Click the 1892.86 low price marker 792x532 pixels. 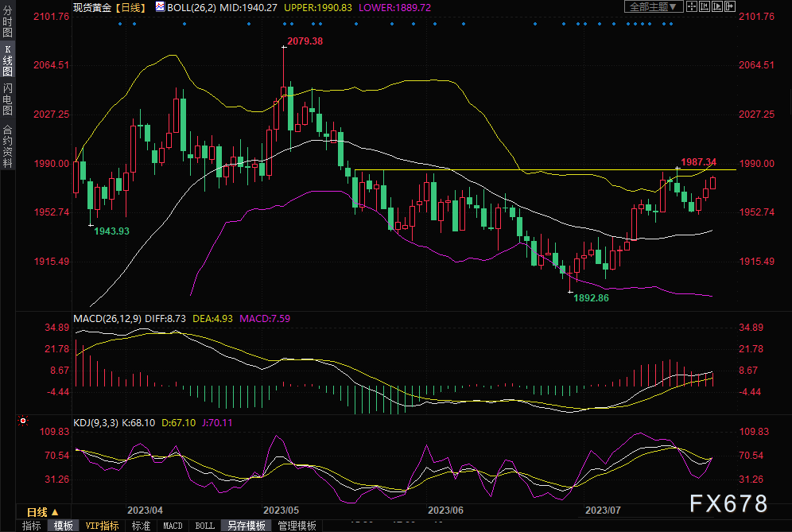point(591,298)
